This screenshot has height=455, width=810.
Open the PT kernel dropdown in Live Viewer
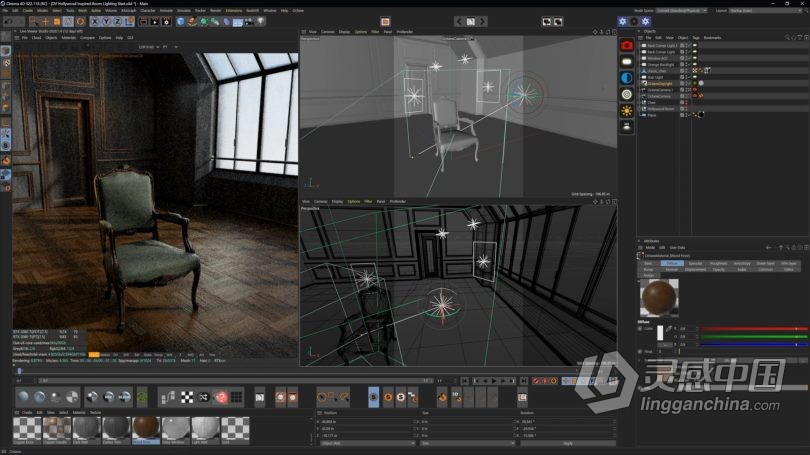(x=170, y=47)
